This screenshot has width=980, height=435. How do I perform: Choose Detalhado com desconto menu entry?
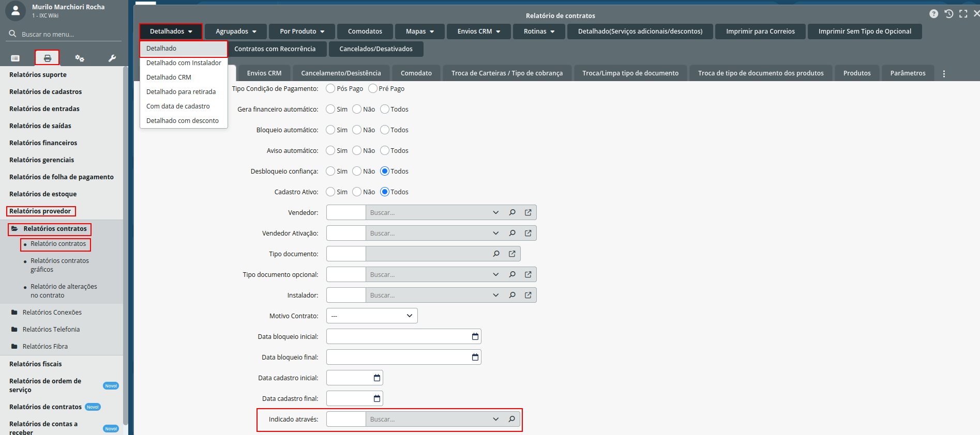pos(184,121)
